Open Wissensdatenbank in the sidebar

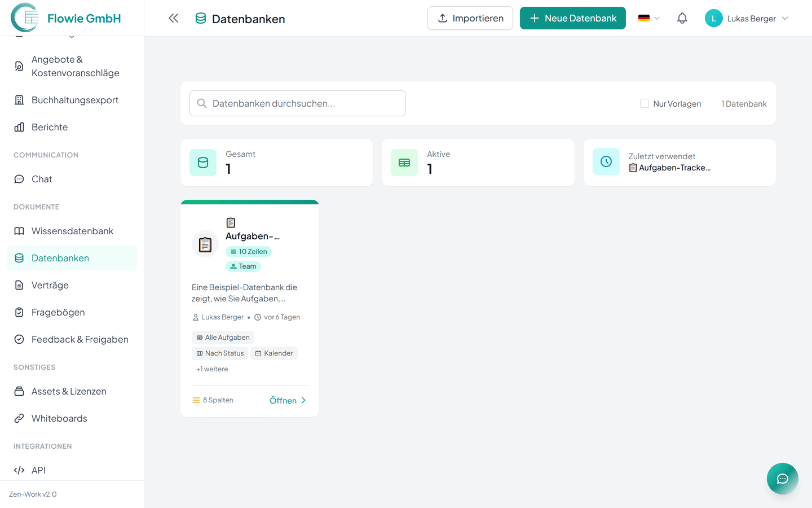click(x=72, y=231)
